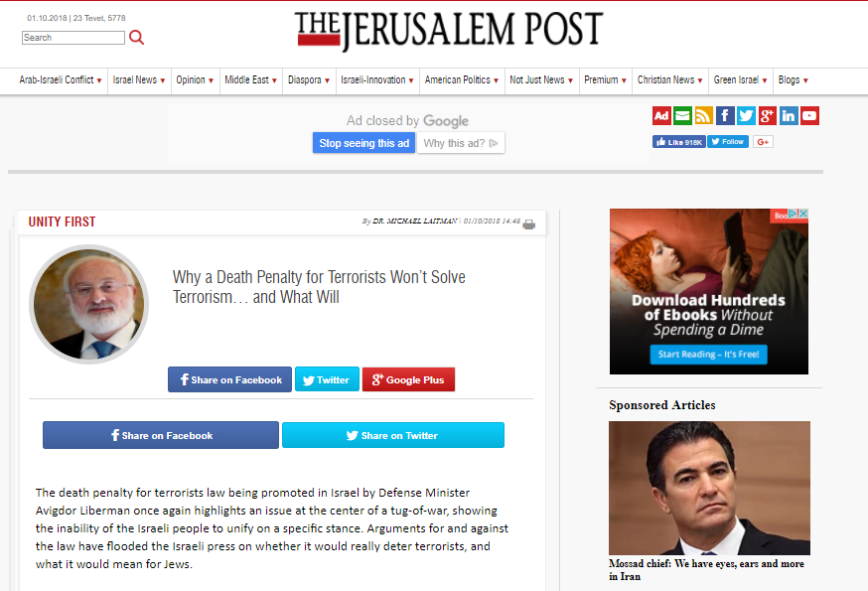This screenshot has height=591, width=868.
Task: Click the wide Share on Twitter button
Action: (x=393, y=435)
